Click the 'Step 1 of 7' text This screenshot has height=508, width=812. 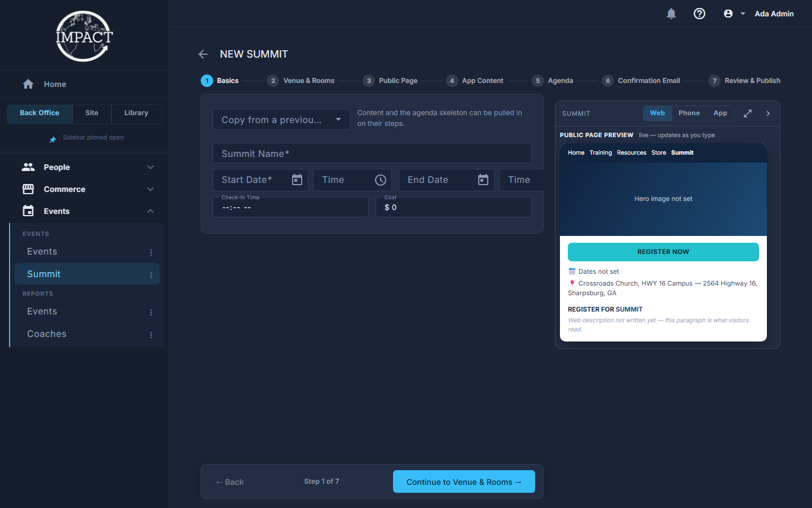321,481
